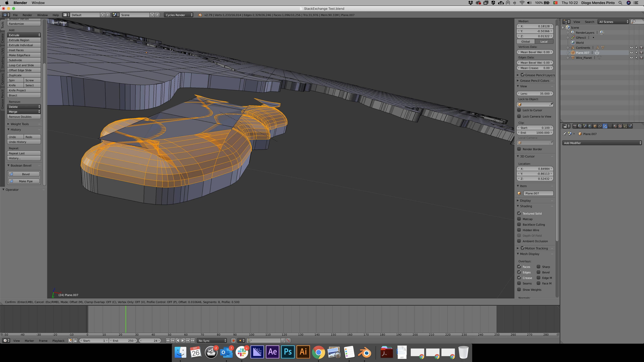Screen dimensions: 644x362
Task: Enable the Hidden Wire checkbox
Action: (x=519, y=230)
